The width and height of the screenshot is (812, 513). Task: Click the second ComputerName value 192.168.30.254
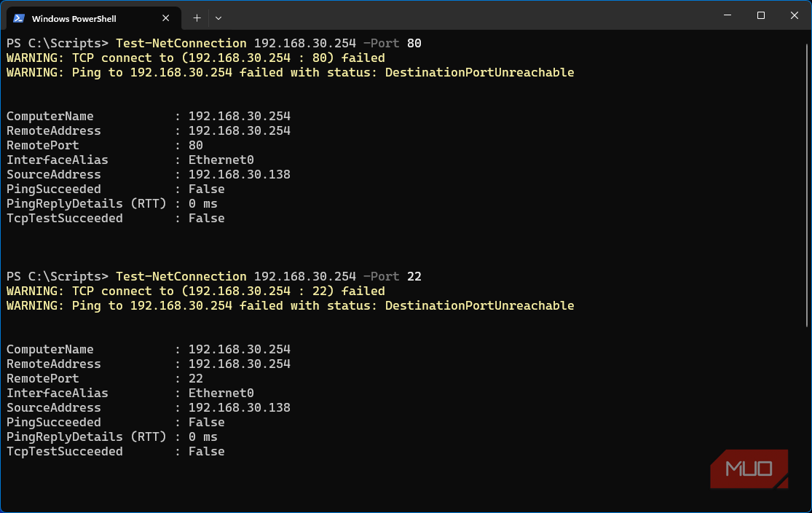[240, 349]
